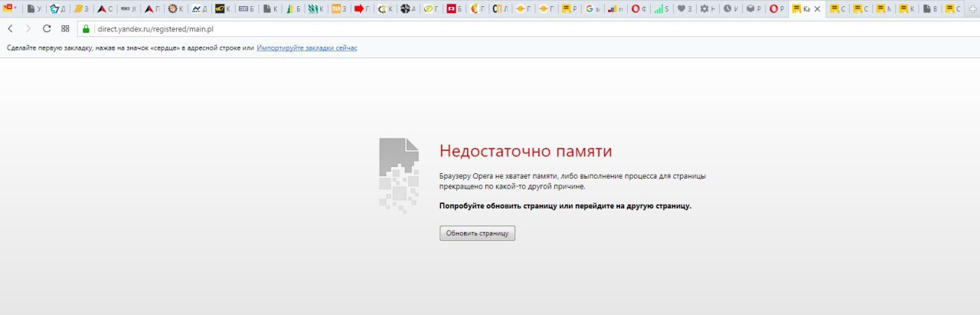Open the yellow sun-gear icon tab 'К'
The height and width of the screenshot is (315, 980).
point(387,9)
